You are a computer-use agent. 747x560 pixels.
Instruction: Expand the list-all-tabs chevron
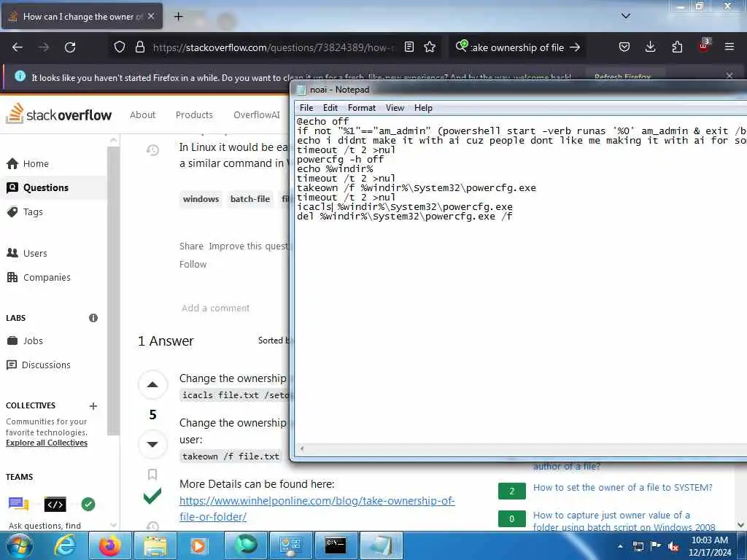click(626, 16)
